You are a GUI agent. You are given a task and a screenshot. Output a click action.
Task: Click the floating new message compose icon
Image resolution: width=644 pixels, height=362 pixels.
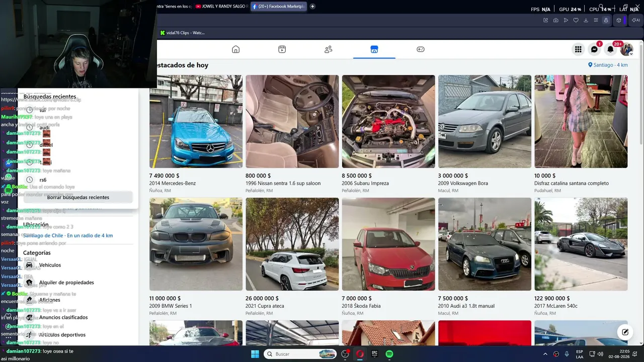(x=625, y=332)
